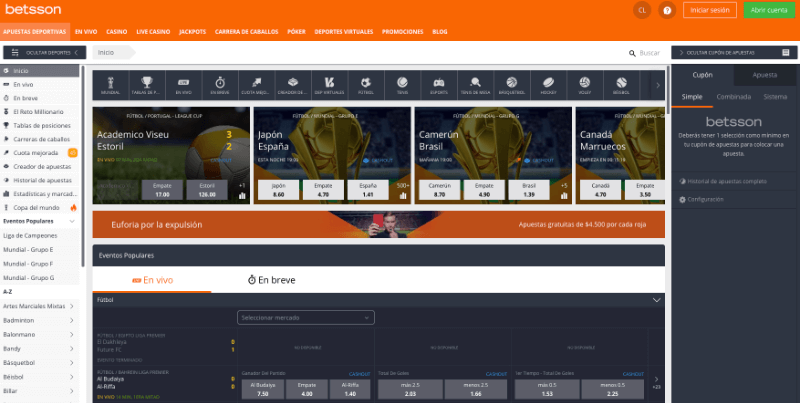The height and width of the screenshot is (403, 800).
Task: Click the Inicio breadcrumb
Action: pos(106,53)
